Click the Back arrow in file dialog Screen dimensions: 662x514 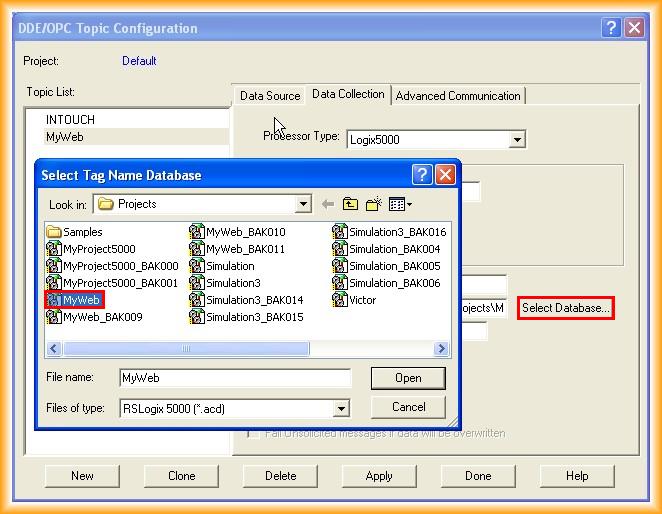click(x=327, y=204)
